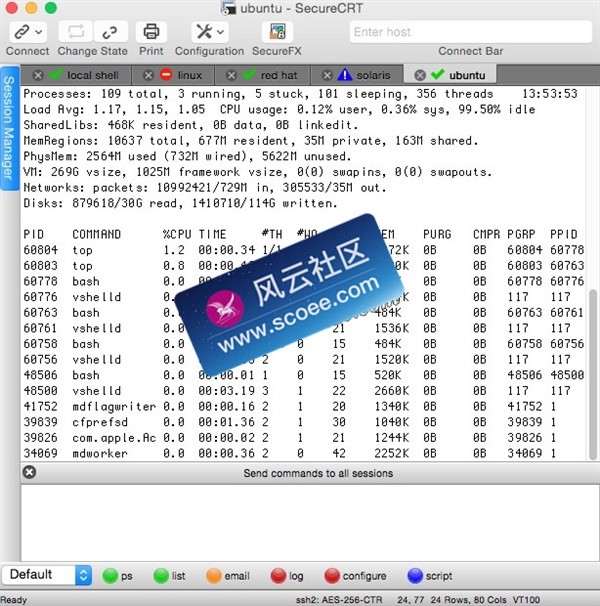Expand the Connect dropdown arrow
The width and height of the screenshot is (600, 606).
pyautogui.click(x=39, y=32)
